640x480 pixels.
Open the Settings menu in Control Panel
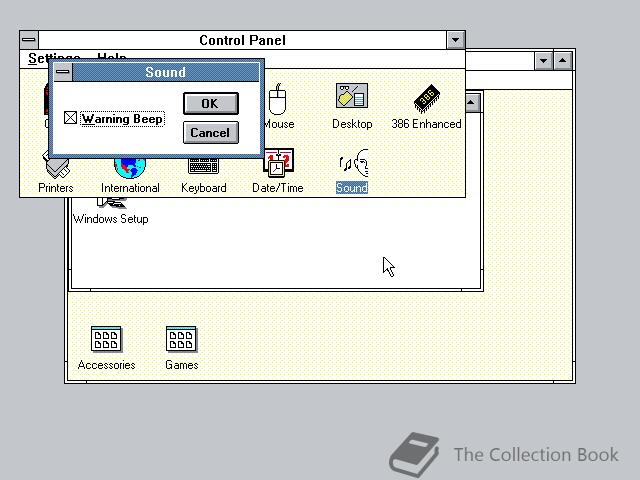[x=54, y=58]
